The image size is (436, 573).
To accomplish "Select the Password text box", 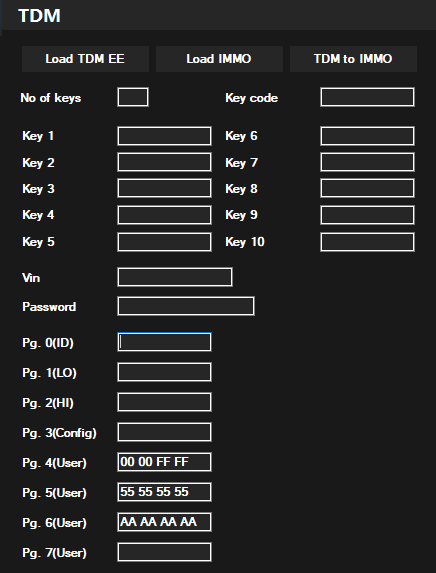I will 186,306.
